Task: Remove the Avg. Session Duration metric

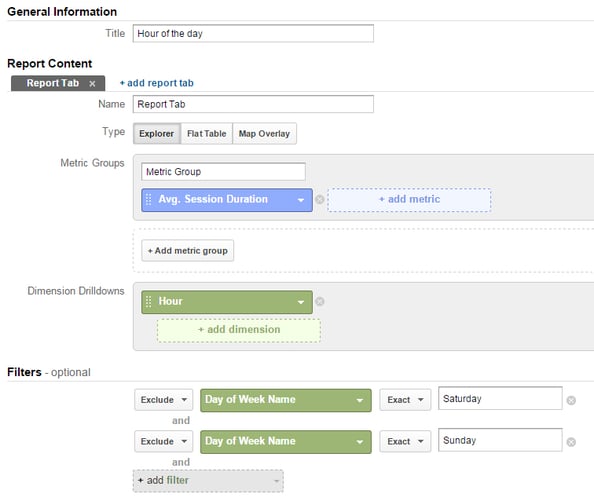Action: [320, 200]
